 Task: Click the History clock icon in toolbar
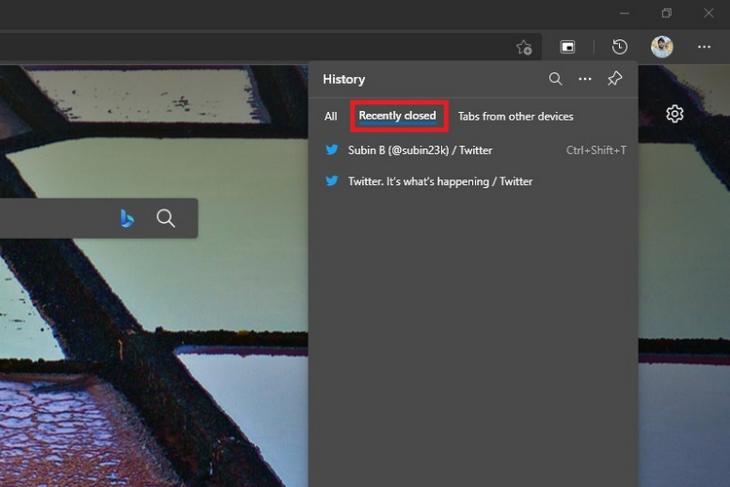point(620,47)
